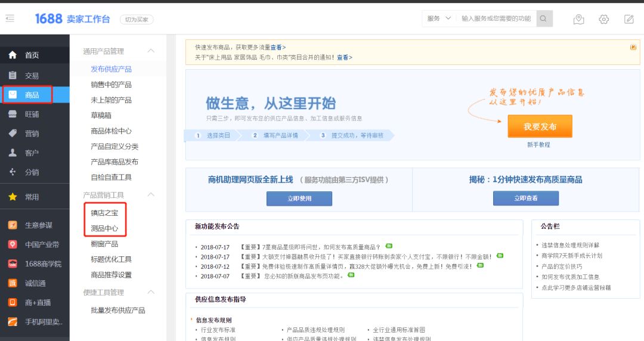
Task: Open settings gear icon in header
Action: click(x=603, y=19)
